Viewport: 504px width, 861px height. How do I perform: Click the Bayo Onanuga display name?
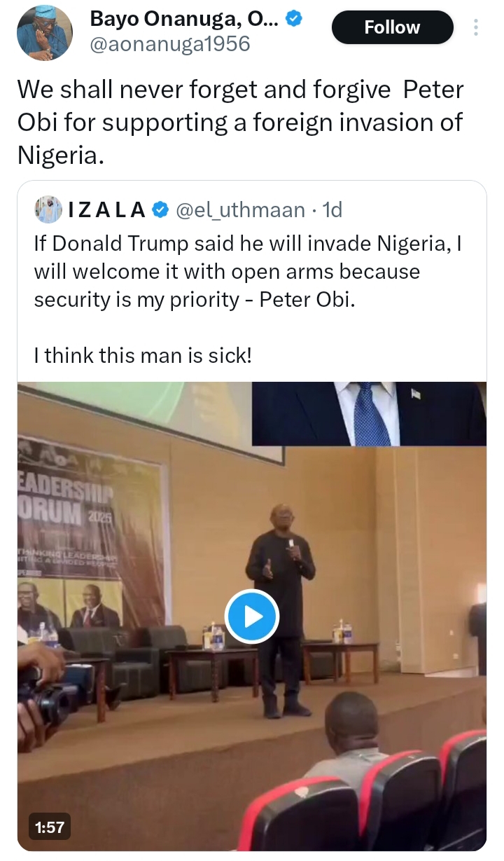[x=185, y=20]
